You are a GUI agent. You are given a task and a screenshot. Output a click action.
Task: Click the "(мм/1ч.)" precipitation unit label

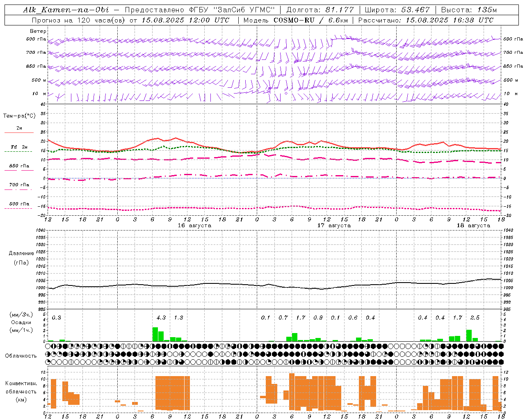pyautogui.click(x=21, y=330)
